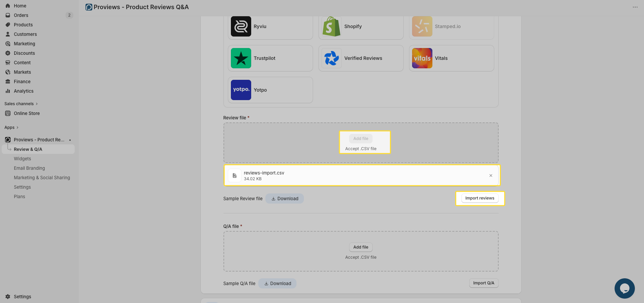
Task: Click the Analytics bar chart icon
Action: [x=8, y=91]
